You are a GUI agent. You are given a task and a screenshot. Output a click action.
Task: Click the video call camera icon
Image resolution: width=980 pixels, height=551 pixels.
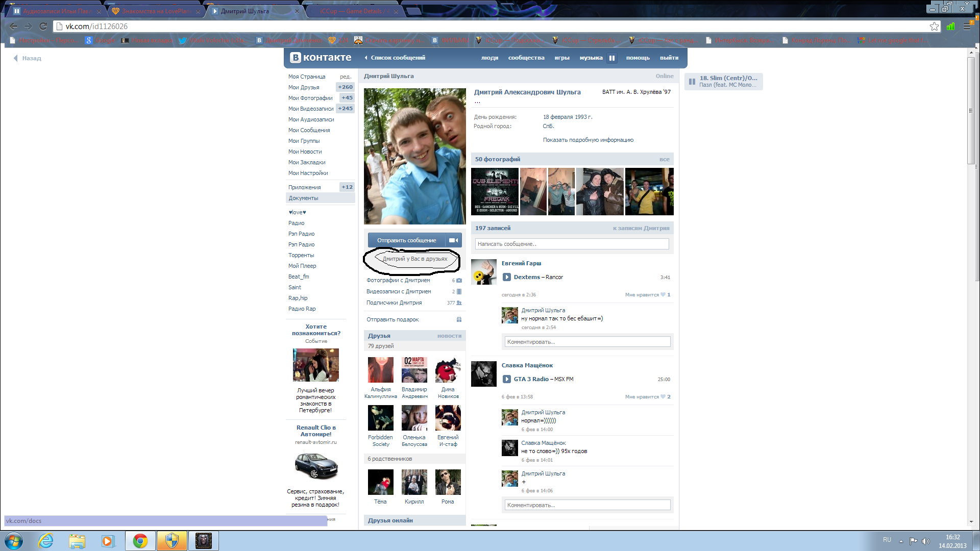click(453, 240)
